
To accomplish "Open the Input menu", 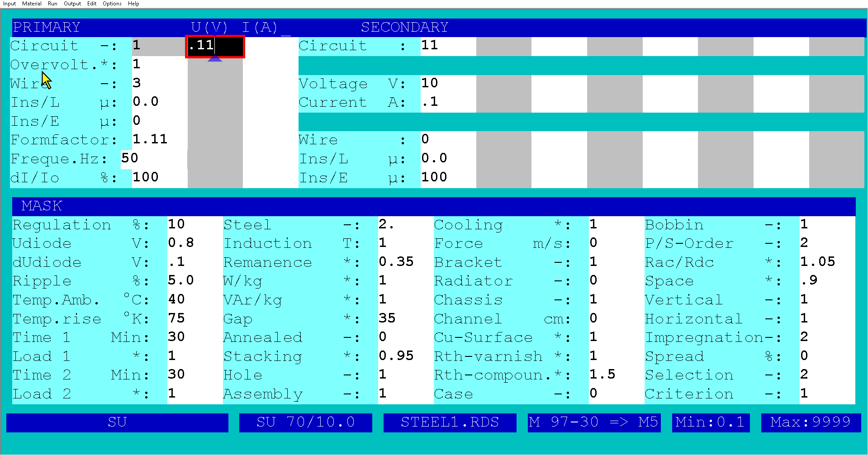I will [x=9, y=4].
